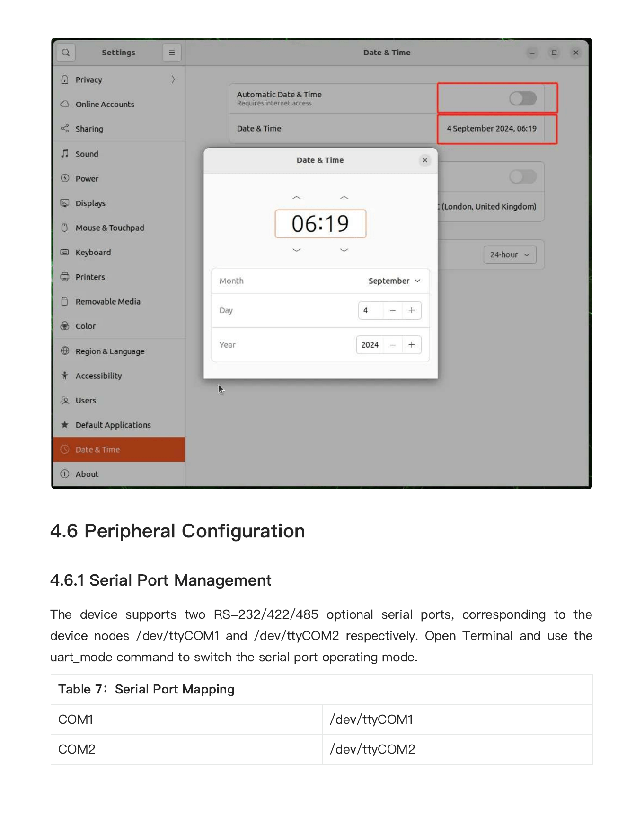Click the Sound music note icon
The width and height of the screenshot is (644, 833).
(65, 153)
